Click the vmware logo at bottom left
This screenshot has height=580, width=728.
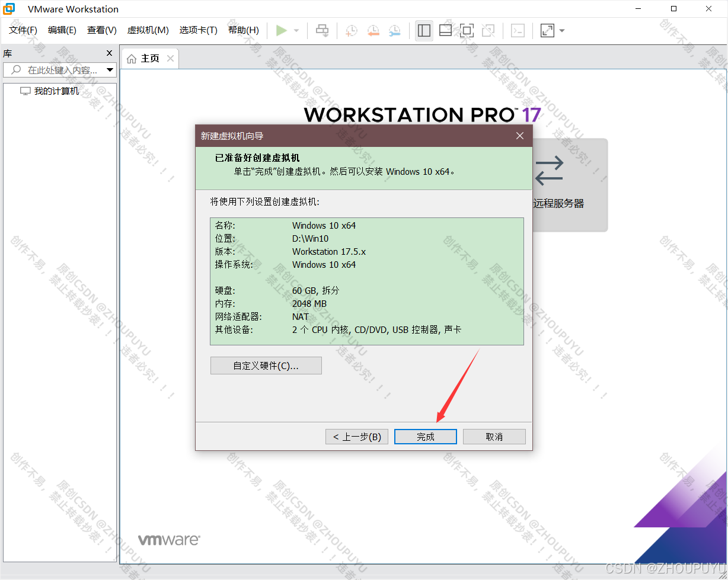[x=169, y=540]
